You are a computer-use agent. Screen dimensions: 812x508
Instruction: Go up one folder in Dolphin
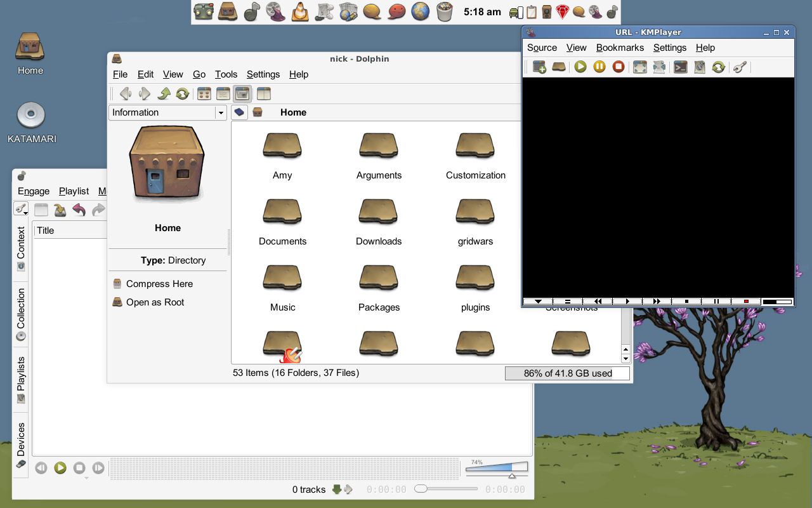(x=164, y=94)
